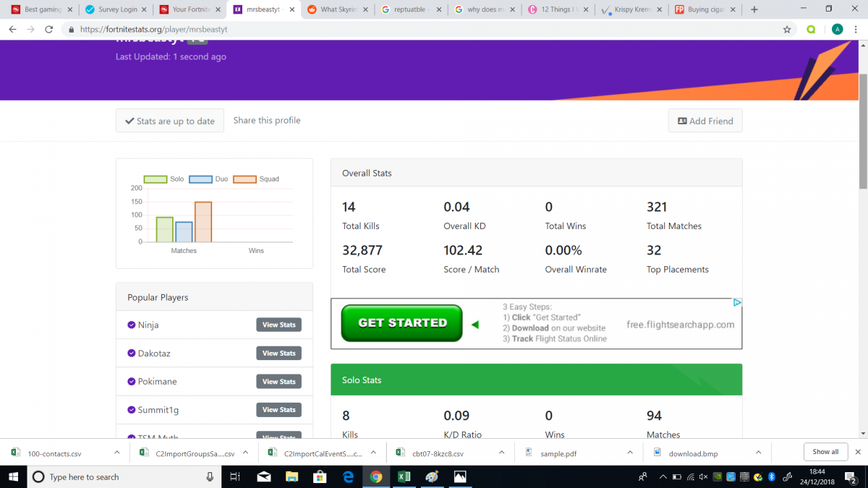Expand options for C2ImportGroupsSa download

click(245, 453)
